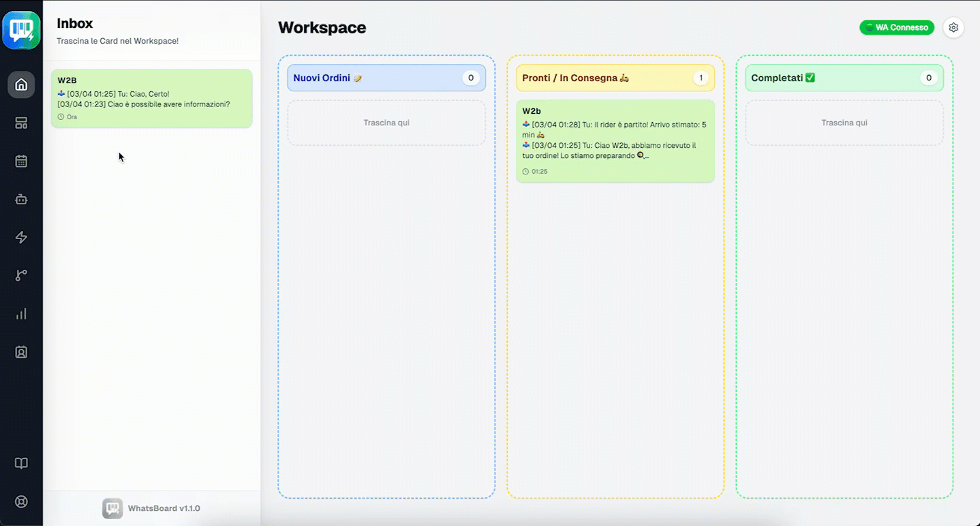Image resolution: width=980 pixels, height=526 pixels.
Task: Click the Inbox heading
Action: click(75, 23)
